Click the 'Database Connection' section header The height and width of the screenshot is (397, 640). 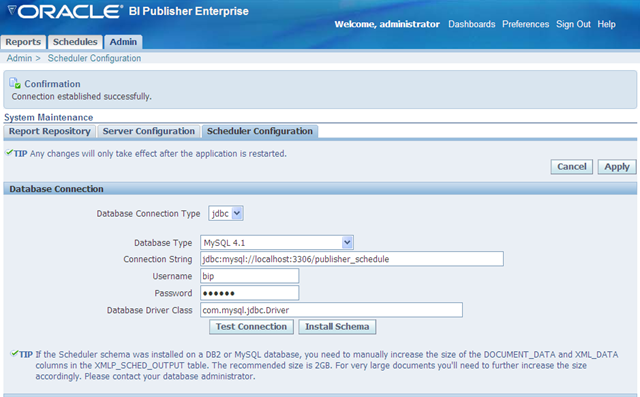pyautogui.click(x=56, y=189)
